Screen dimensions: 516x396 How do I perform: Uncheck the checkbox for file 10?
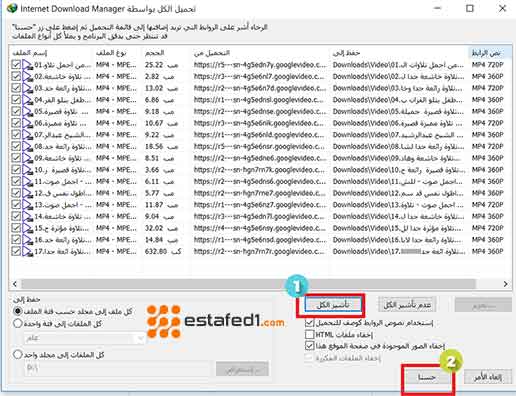(16, 170)
